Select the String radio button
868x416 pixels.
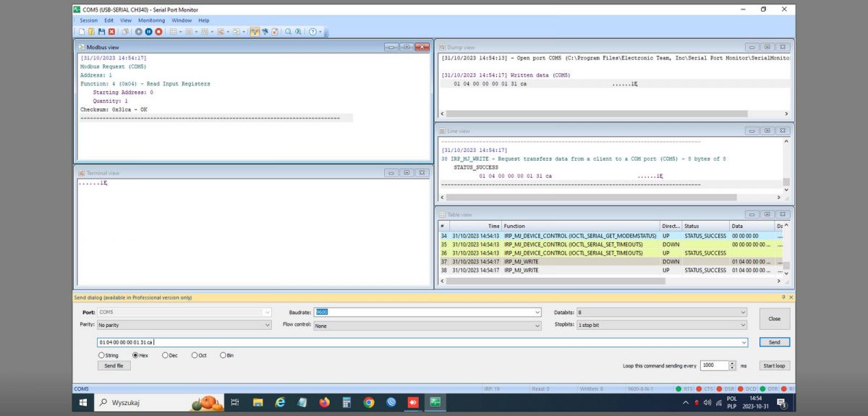click(x=101, y=355)
